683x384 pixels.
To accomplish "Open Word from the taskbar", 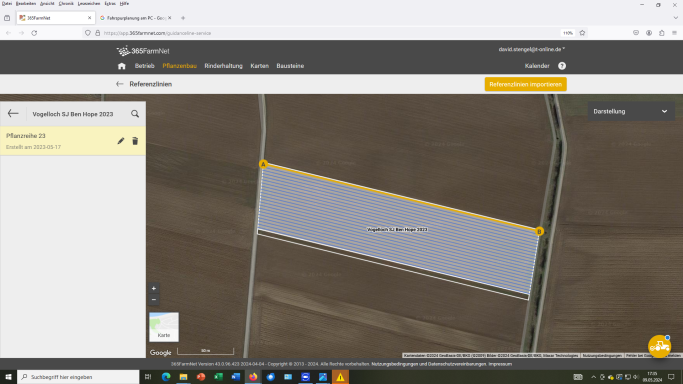I will point(236,377).
